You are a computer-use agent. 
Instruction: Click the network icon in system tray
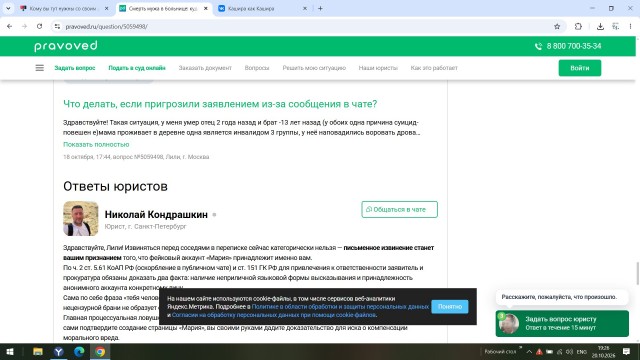click(560, 351)
